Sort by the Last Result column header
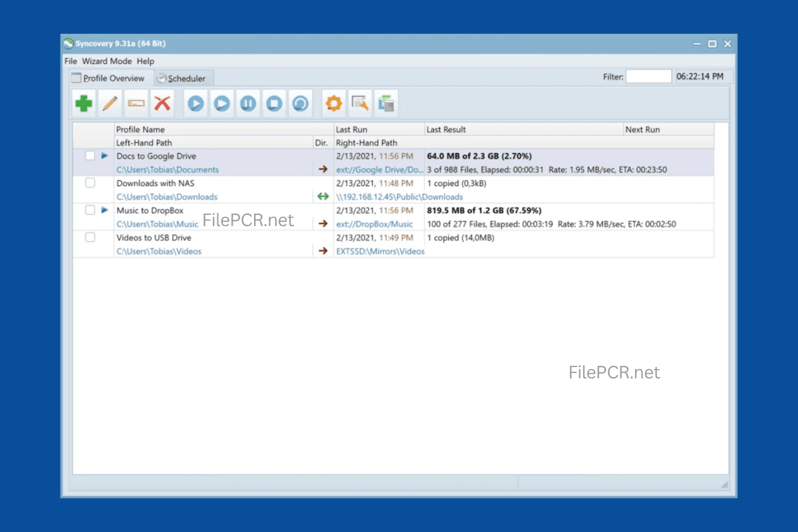This screenshot has width=798, height=532. coord(524,129)
